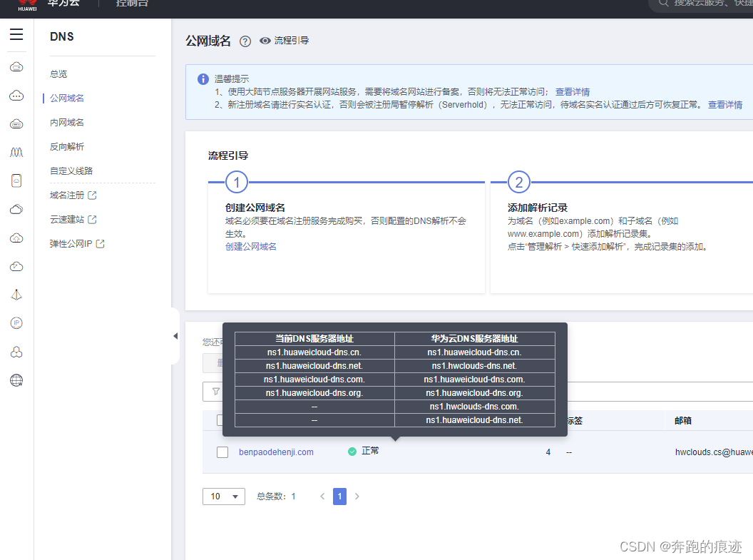The height and width of the screenshot is (560, 753).
Task: Check the box for benpaodehenji.com row
Action: pos(222,452)
